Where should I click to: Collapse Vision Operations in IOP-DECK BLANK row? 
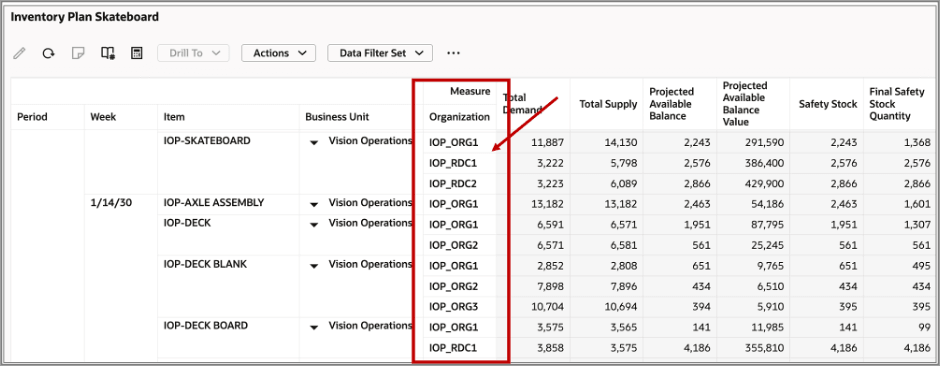[x=314, y=266]
